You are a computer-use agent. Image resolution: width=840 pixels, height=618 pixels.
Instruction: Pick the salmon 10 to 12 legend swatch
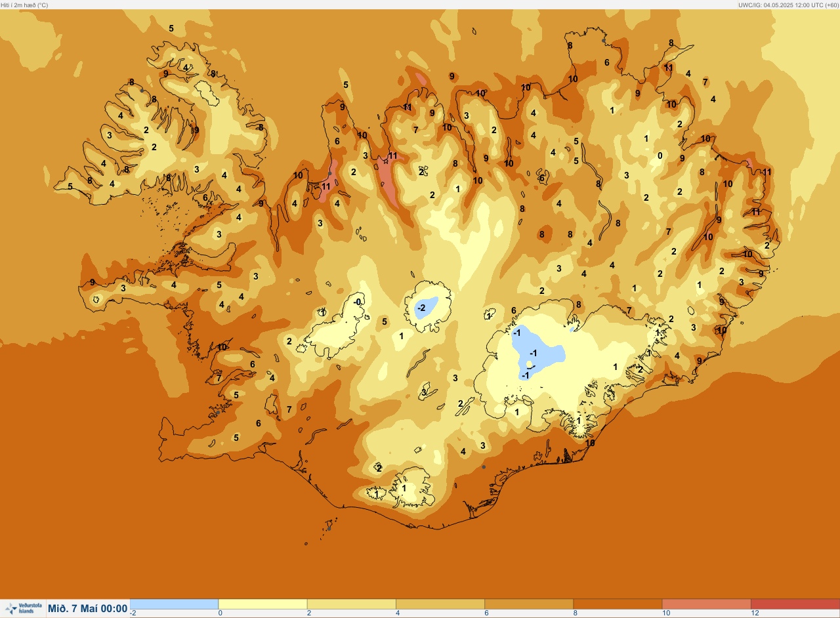(x=706, y=604)
